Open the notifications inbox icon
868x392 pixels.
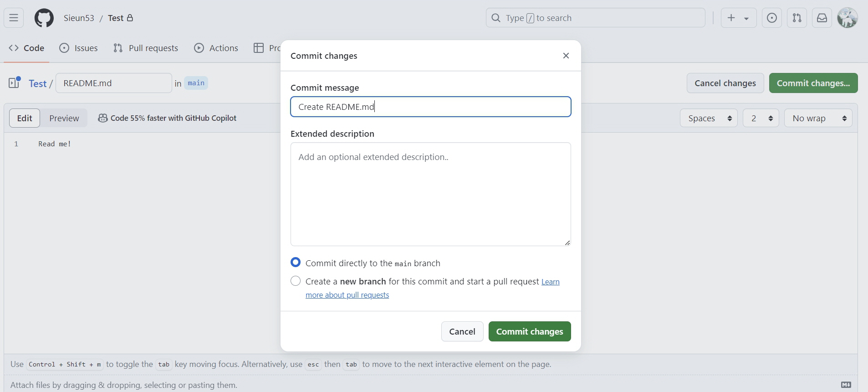[822, 18]
